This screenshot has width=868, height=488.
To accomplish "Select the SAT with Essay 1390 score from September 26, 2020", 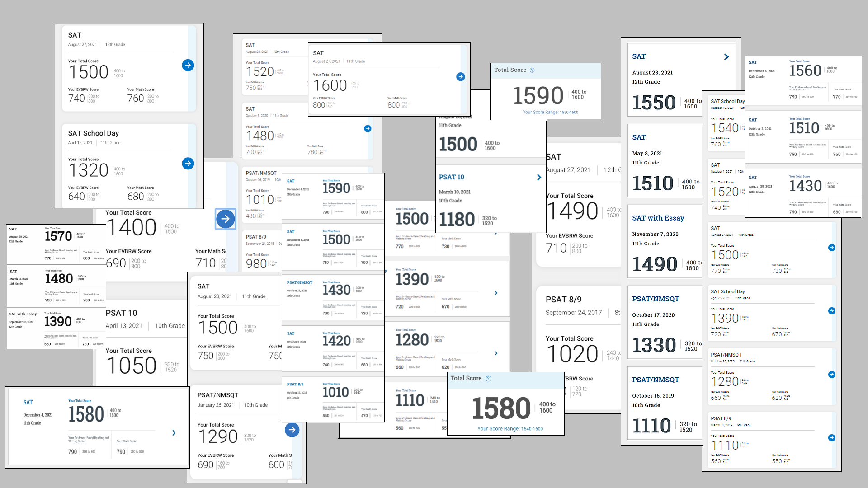I will point(58,322).
